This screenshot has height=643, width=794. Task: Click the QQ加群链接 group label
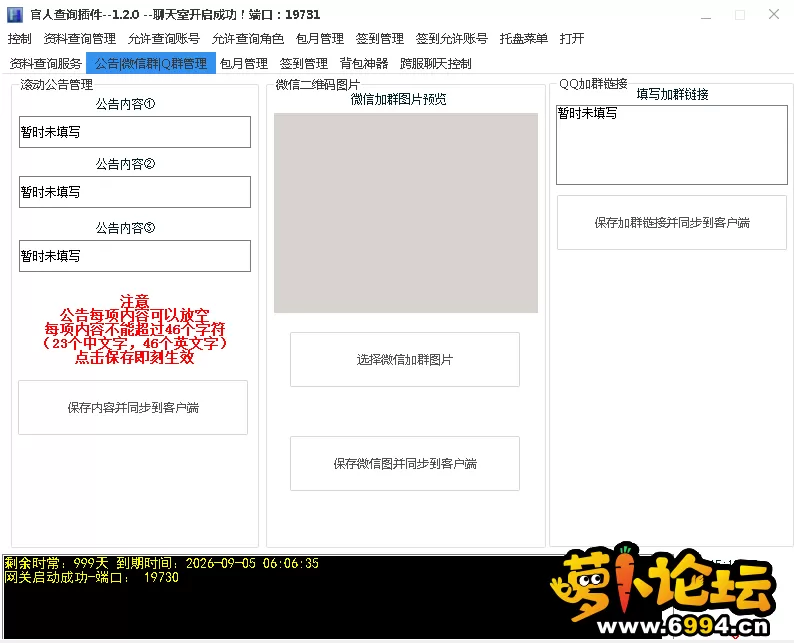click(x=593, y=84)
